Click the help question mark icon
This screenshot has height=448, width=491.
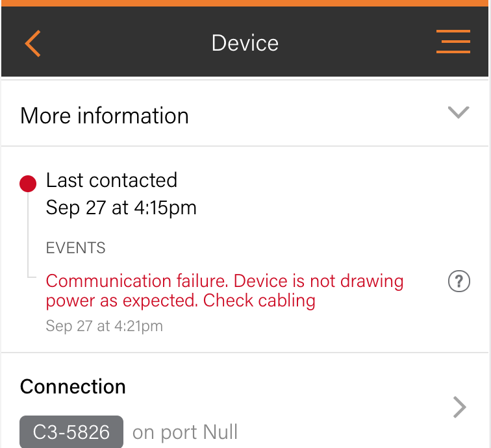point(459,281)
